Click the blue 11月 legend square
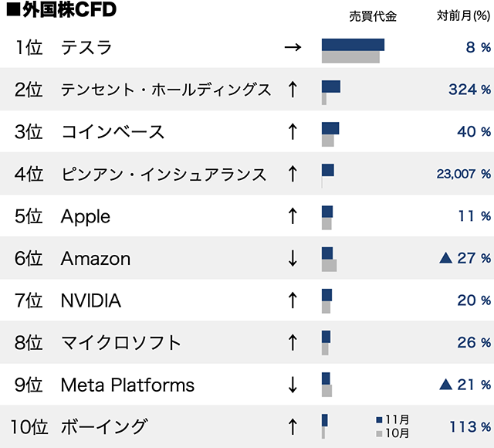Screen dimensions: 494x448 click(x=379, y=419)
